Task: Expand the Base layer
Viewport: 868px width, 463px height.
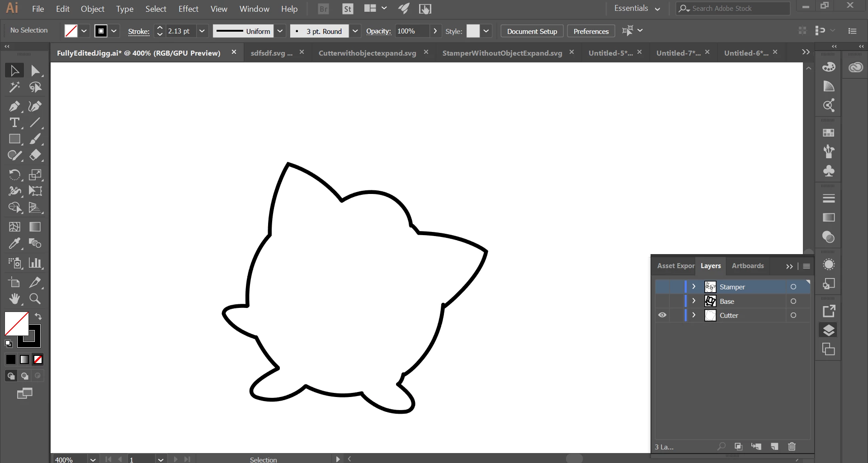Action: (694, 301)
